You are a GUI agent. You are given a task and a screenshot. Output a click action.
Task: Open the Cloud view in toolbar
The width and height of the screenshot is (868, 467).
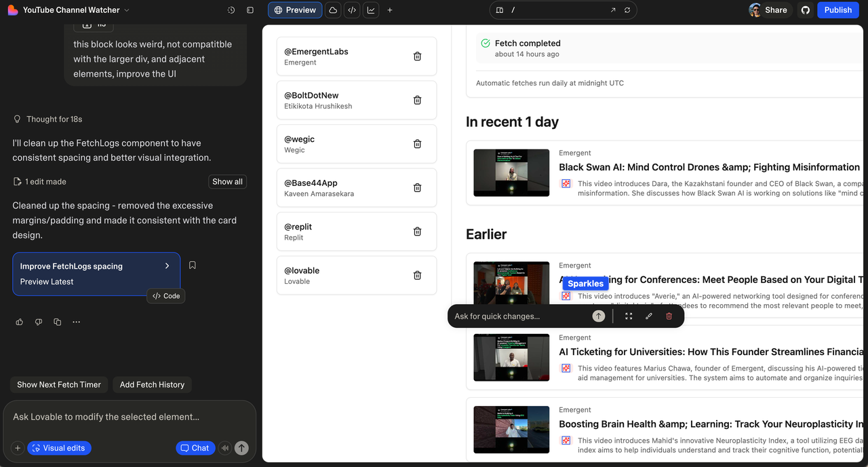[333, 10]
